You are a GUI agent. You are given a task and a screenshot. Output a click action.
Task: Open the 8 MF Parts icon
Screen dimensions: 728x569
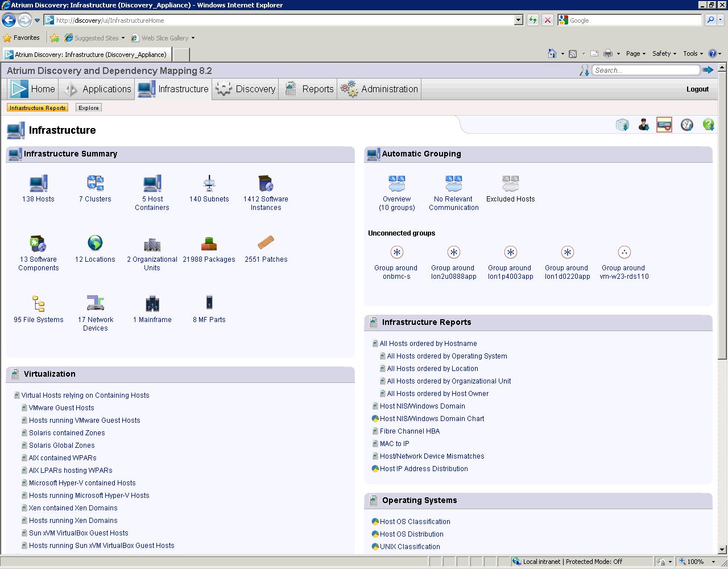coord(209,302)
